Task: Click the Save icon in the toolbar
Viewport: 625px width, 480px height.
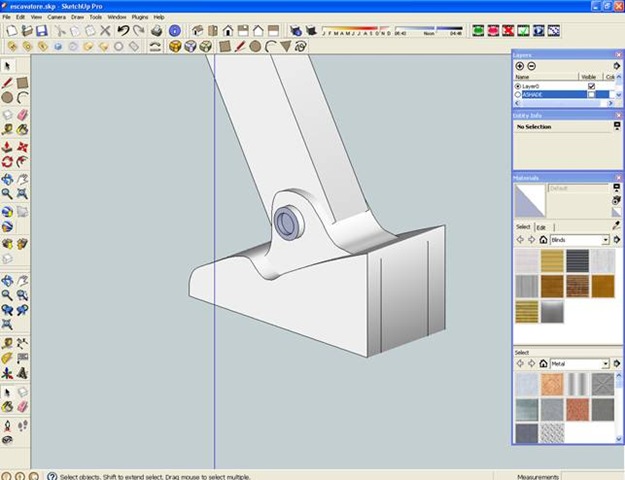Action: [x=41, y=31]
